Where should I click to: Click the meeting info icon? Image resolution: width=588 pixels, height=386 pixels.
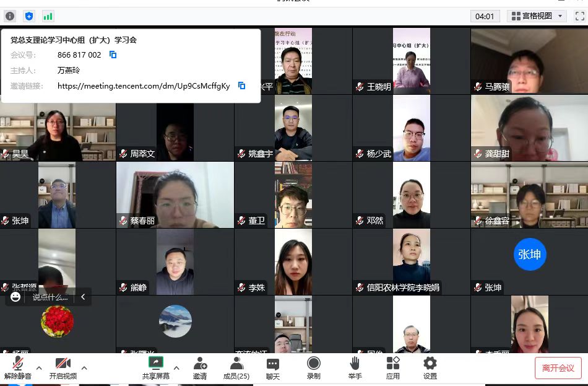10,16
